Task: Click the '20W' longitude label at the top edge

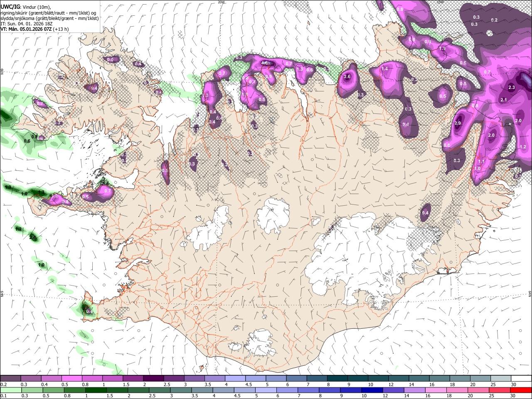Action: click(221, 2)
